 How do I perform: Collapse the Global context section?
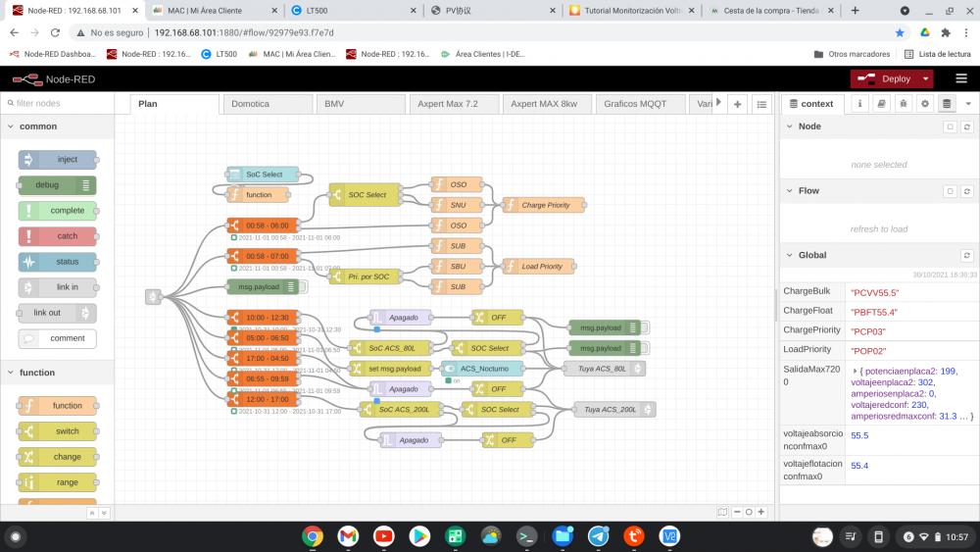790,255
